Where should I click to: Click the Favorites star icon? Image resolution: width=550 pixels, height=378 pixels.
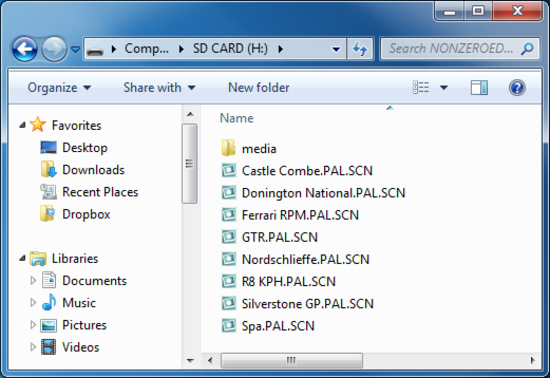click(x=38, y=124)
